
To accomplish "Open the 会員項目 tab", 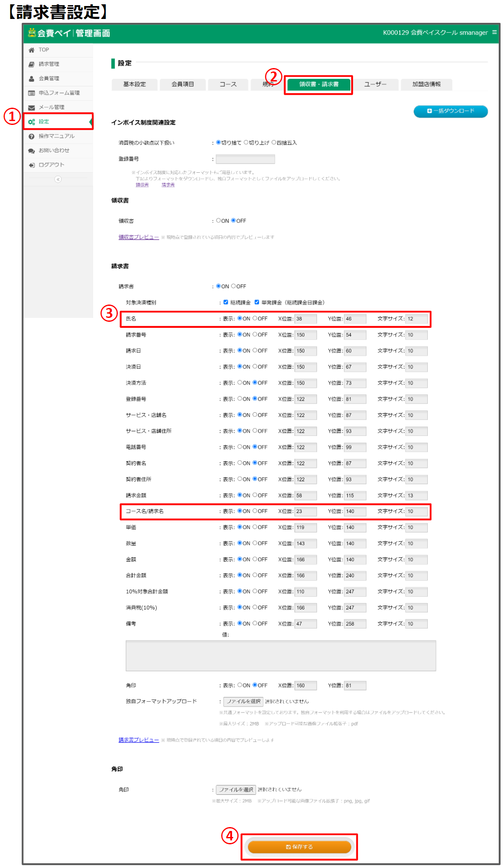I will coord(182,84).
